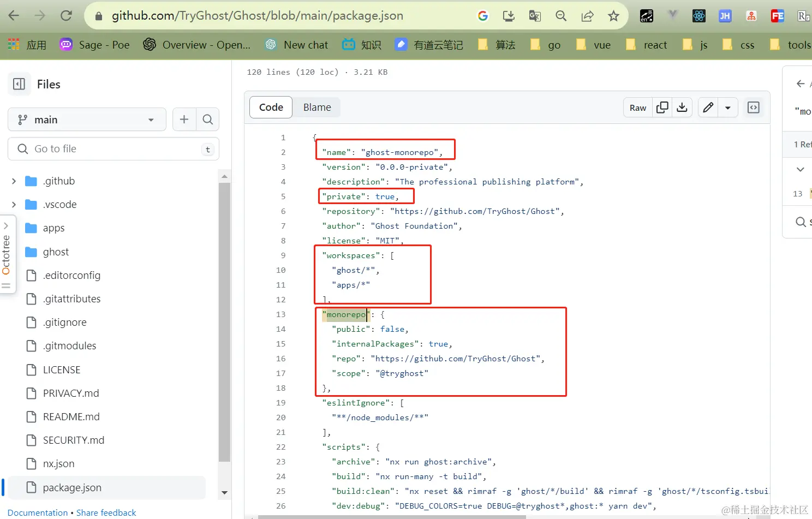
Task: Share this page from the address bar
Action: [587, 16]
